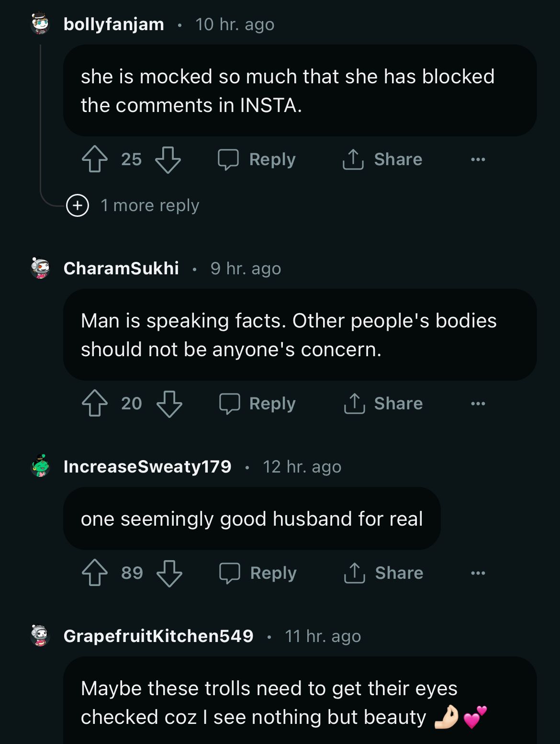
Task: Downvote bollyfanjam's comment about INSTA
Action: pyautogui.click(x=168, y=159)
